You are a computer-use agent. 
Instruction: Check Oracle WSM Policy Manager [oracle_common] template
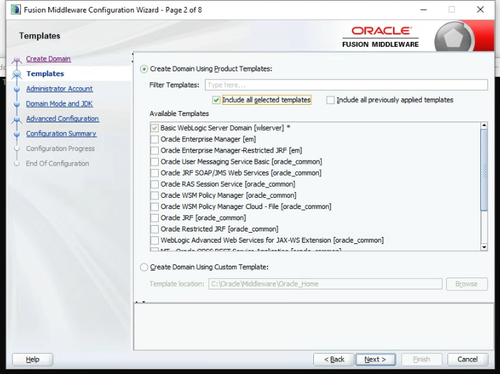(x=155, y=196)
